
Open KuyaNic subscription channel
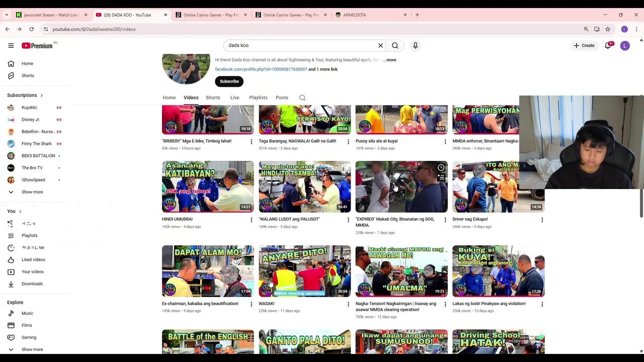(x=29, y=108)
